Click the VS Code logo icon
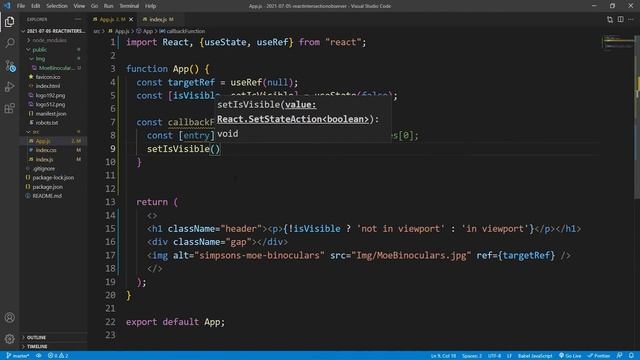 (7, 6)
